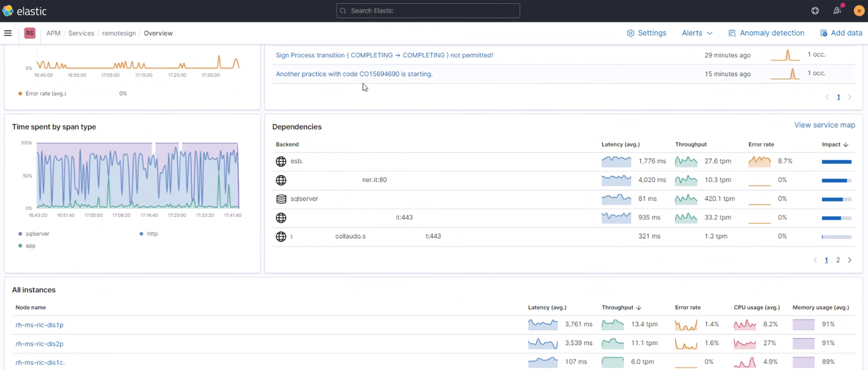Click 1,776 ms latency value
Viewport: 868px width, 370px height.
click(652, 161)
